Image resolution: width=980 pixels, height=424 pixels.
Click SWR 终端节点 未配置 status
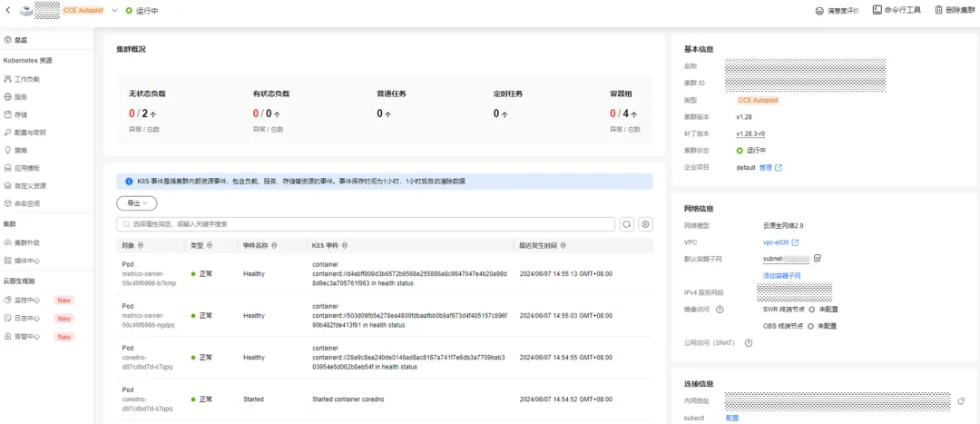pyautogui.click(x=822, y=309)
